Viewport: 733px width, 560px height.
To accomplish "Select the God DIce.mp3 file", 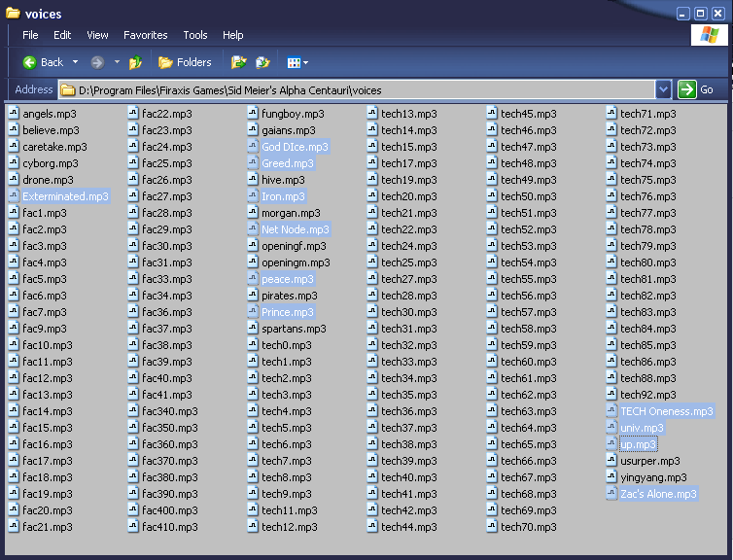I will tap(295, 147).
